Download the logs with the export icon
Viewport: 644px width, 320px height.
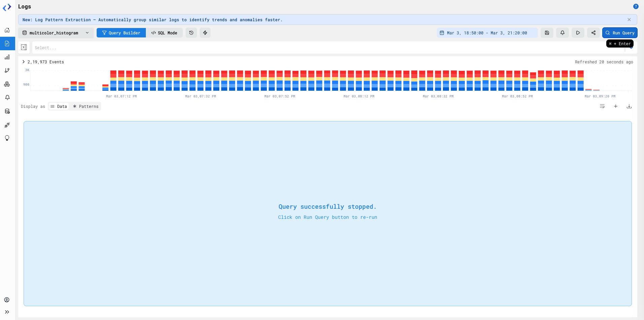point(629,106)
